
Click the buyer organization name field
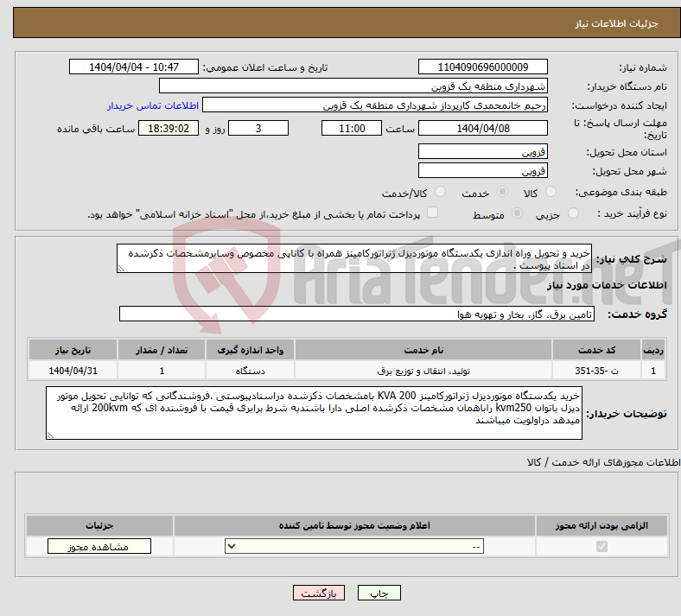coord(353,86)
